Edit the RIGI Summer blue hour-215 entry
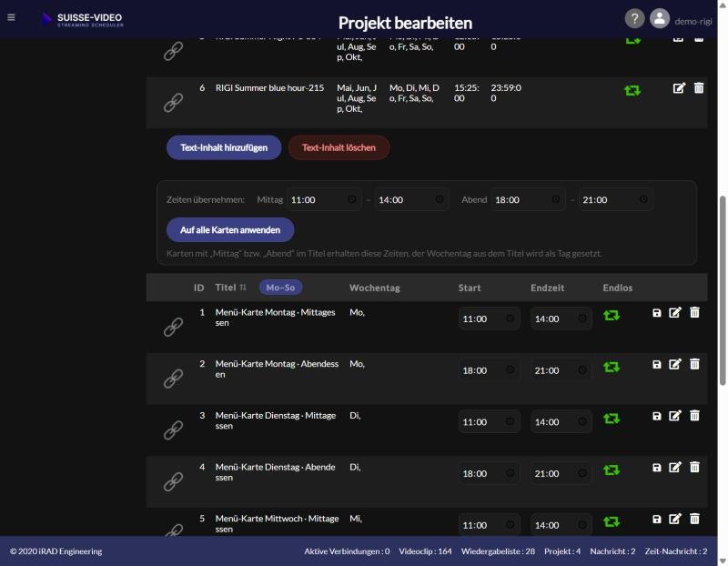 [x=679, y=87]
